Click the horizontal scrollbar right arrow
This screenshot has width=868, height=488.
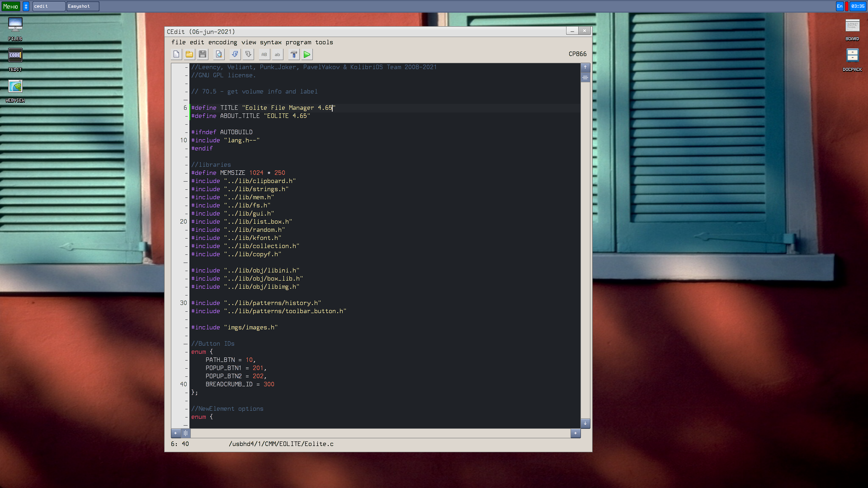(575, 433)
